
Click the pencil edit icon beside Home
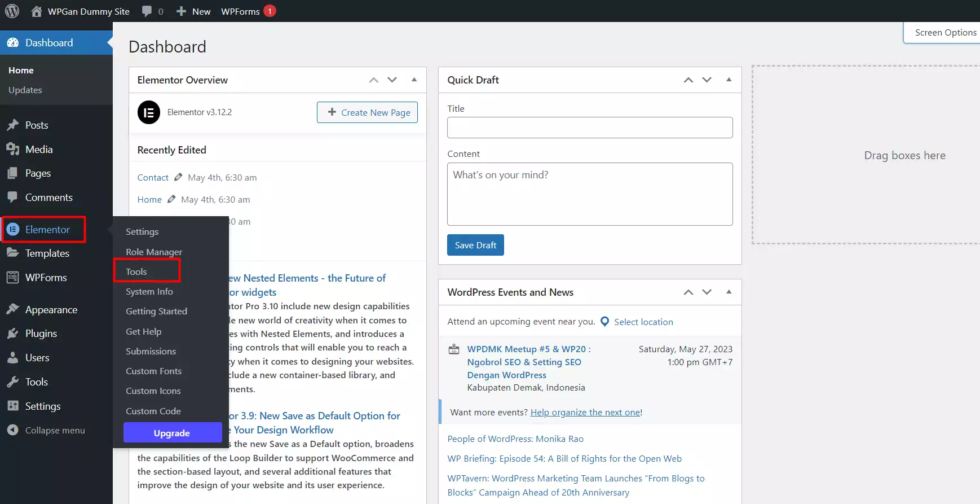[x=171, y=199]
